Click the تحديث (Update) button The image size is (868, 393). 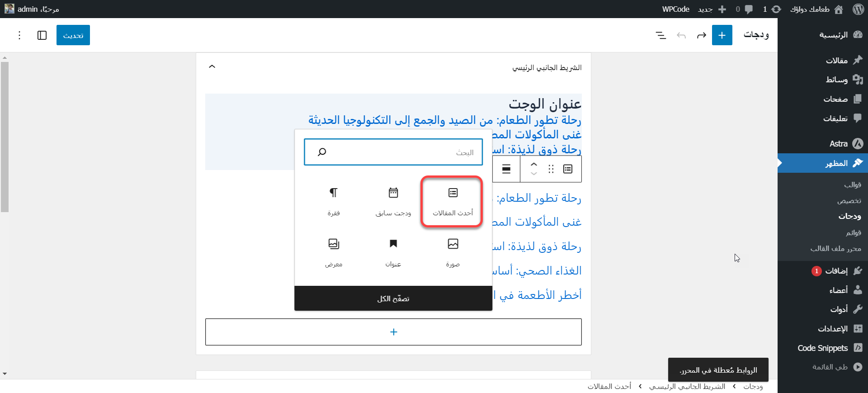click(73, 35)
